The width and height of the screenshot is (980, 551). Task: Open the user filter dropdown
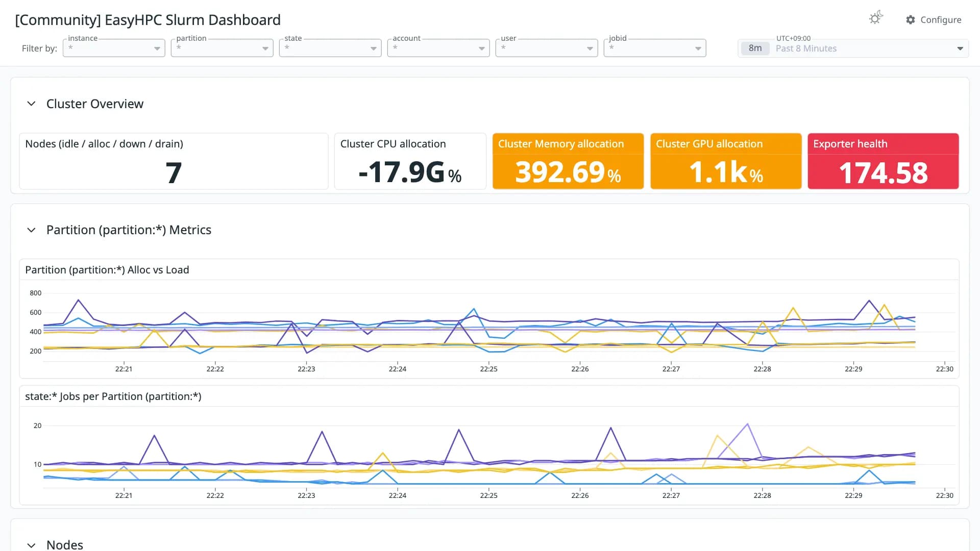(547, 48)
